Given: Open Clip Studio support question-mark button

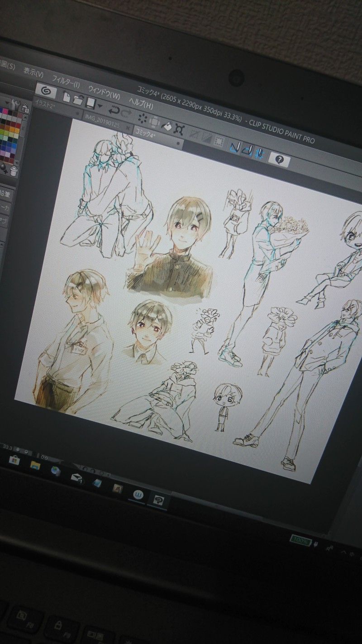Looking at the screenshot, I should pos(280,159).
